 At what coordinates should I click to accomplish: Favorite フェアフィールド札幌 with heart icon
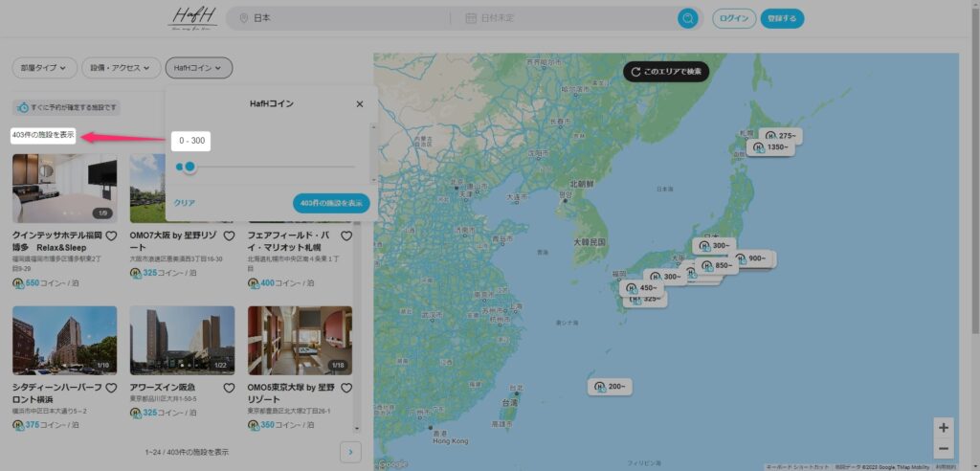coord(346,235)
